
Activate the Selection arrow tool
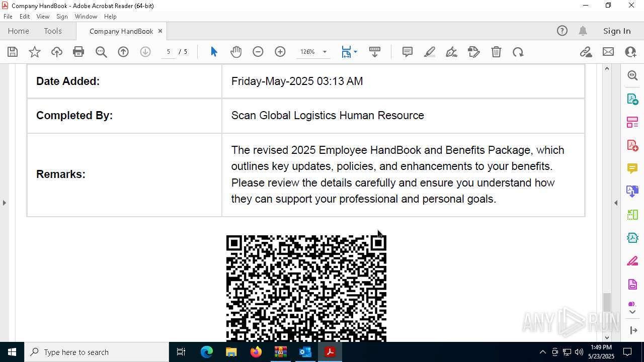(214, 52)
